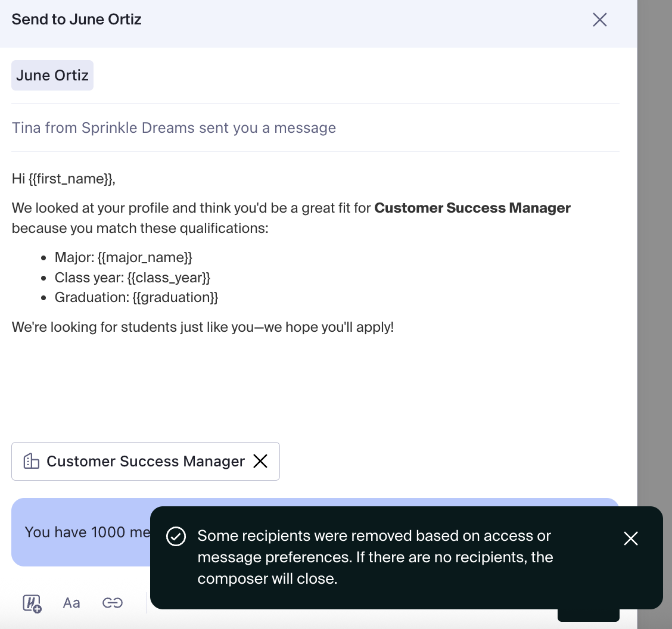Insert a link using the chain icon
The height and width of the screenshot is (629, 672).
[x=113, y=603]
